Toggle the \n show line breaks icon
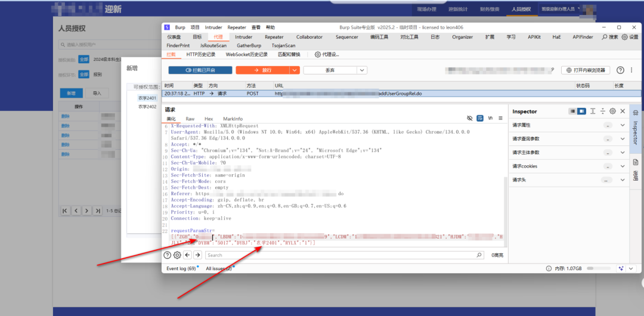Viewport: 644px width, 316px height. click(490, 118)
